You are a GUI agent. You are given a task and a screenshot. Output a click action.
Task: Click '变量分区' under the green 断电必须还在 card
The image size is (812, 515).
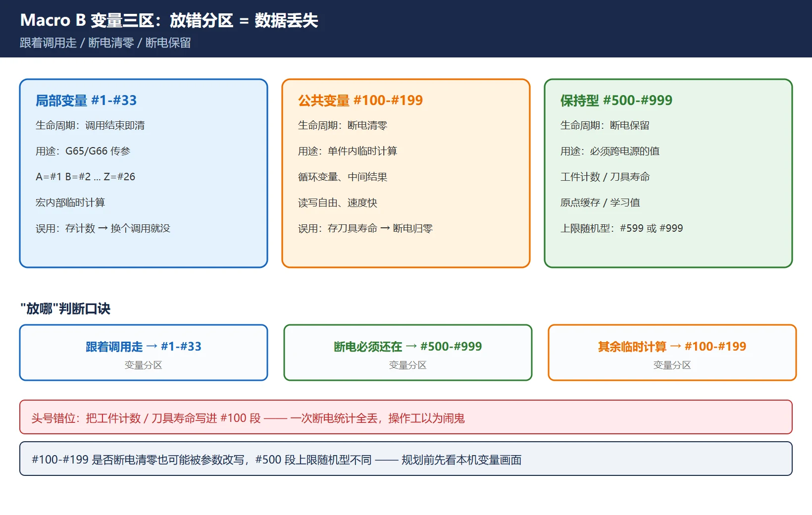click(408, 365)
